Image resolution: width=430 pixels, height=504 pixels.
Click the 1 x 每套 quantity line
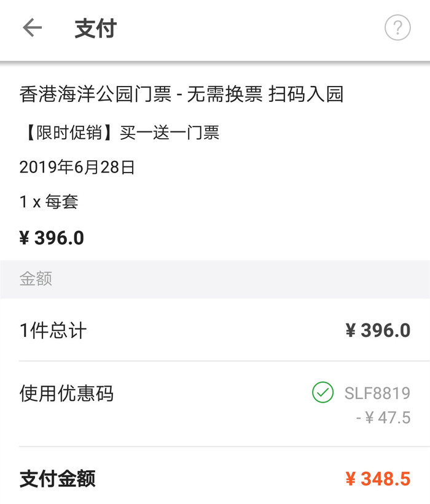pyautogui.click(x=49, y=201)
